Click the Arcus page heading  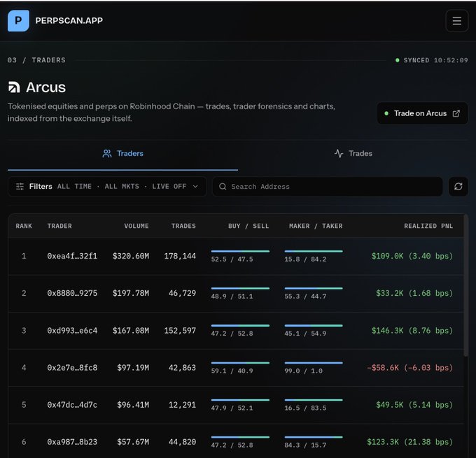click(45, 87)
